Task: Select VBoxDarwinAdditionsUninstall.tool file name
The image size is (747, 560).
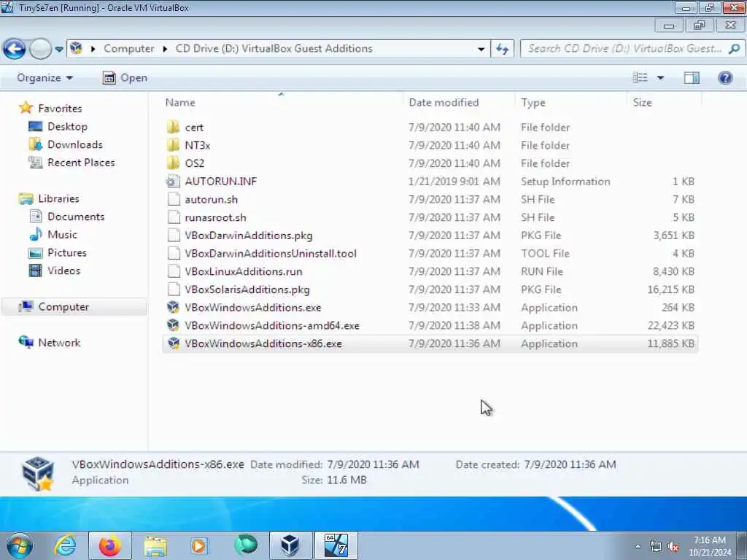Action: 271,254
